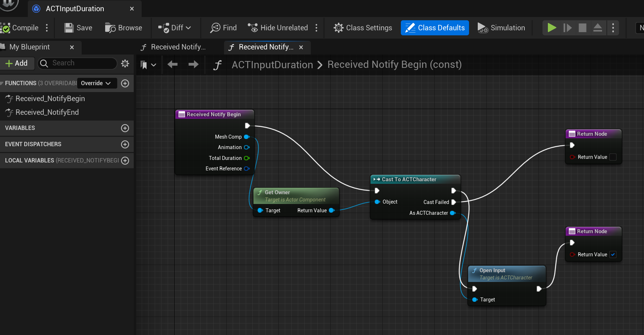Save the blueprint with the Save icon

(69, 28)
